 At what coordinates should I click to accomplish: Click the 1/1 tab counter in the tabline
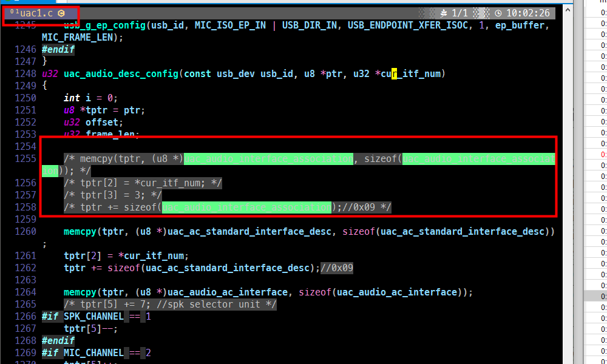coord(460,13)
